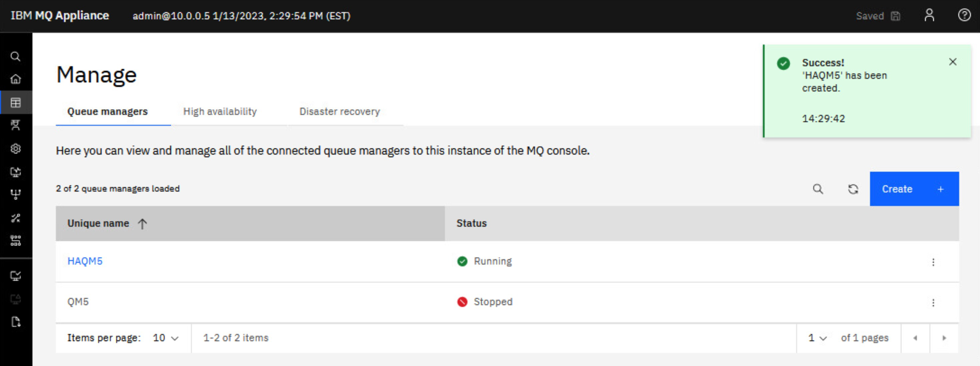
Task: Open the help question mark icon
Action: tap(964, 15)
